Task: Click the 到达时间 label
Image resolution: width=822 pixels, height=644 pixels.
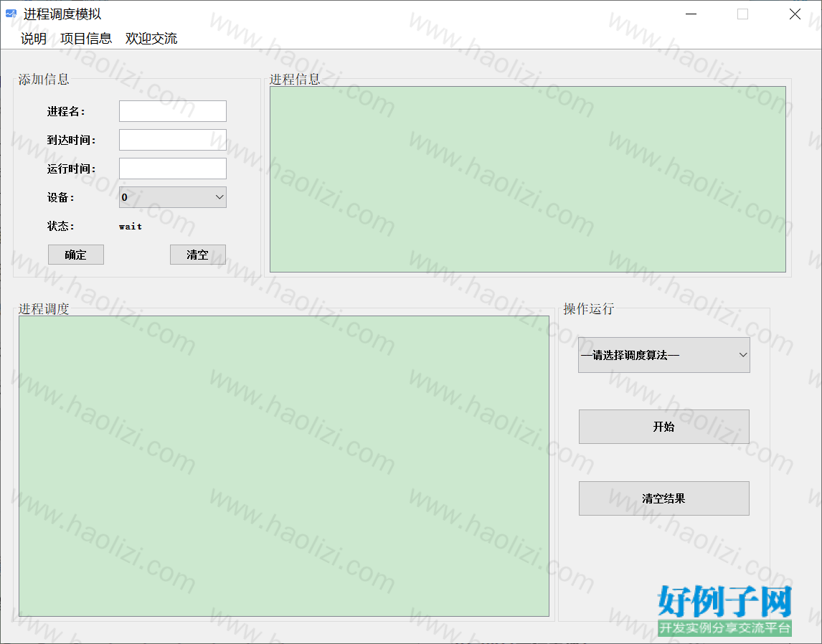Action: point(71,141)
